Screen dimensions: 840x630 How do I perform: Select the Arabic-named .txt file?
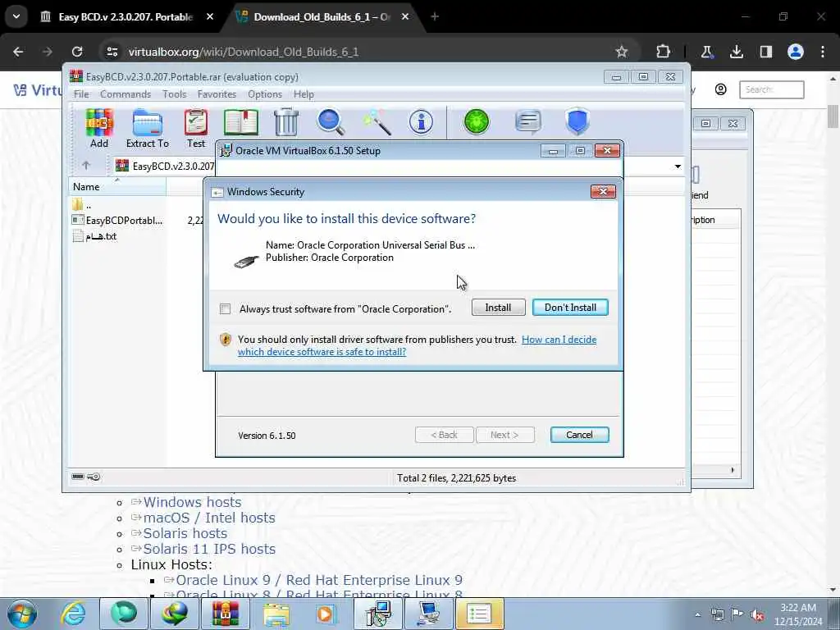95,236
